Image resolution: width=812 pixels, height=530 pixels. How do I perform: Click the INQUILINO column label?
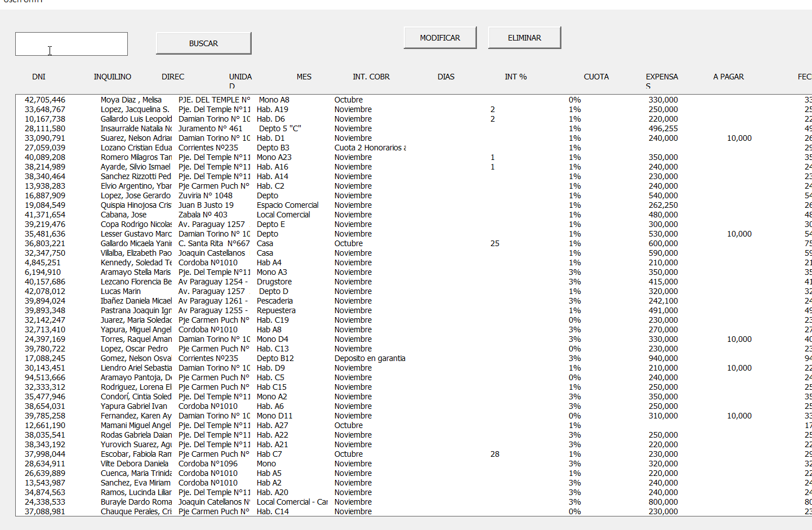click(112, 77)
